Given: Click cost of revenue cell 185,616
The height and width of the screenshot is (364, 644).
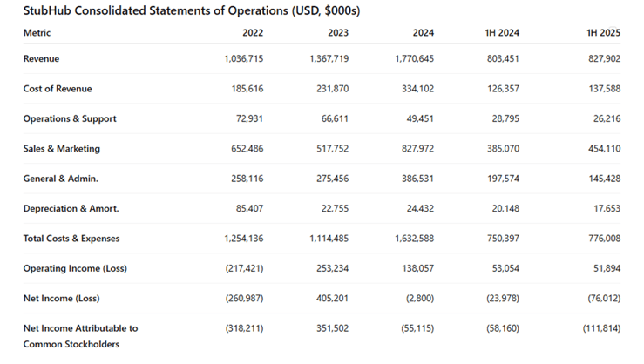Looking at the screenshot, I should tap(247, 89).
